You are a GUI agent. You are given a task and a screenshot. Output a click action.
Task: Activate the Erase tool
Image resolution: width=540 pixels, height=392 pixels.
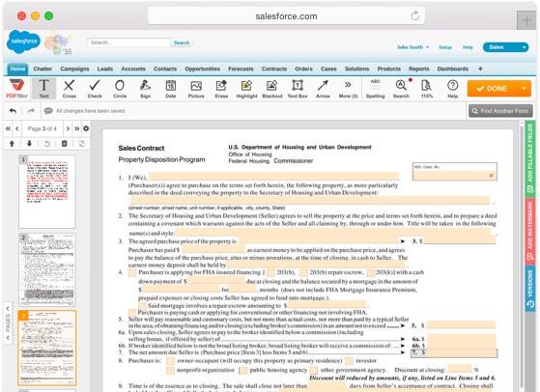[221, 89]
